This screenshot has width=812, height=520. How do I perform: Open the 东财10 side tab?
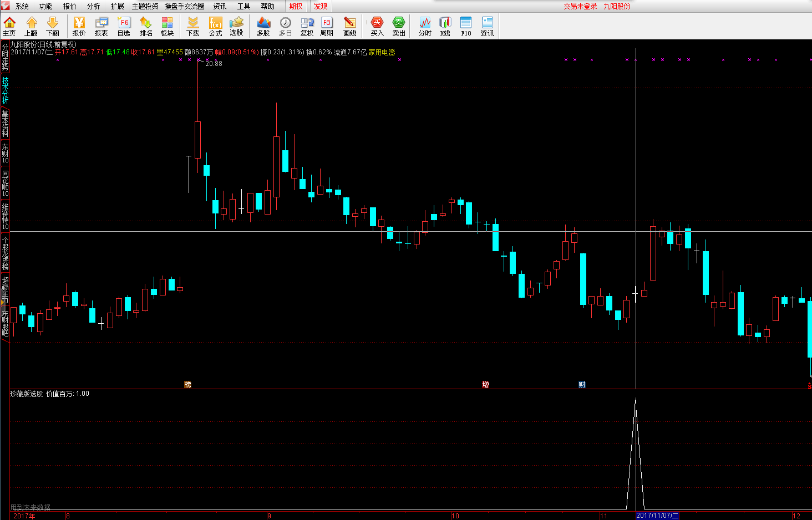[x=5, y=154]
